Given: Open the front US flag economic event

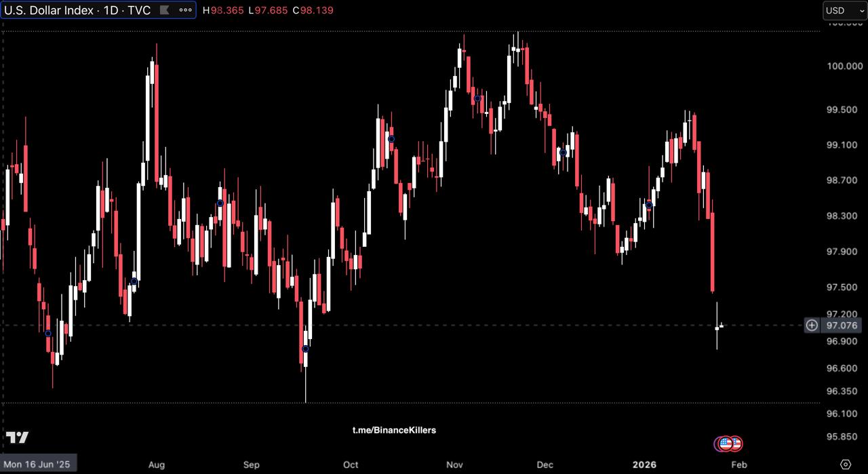Looking at the screenshot, I should click(726, 444).
